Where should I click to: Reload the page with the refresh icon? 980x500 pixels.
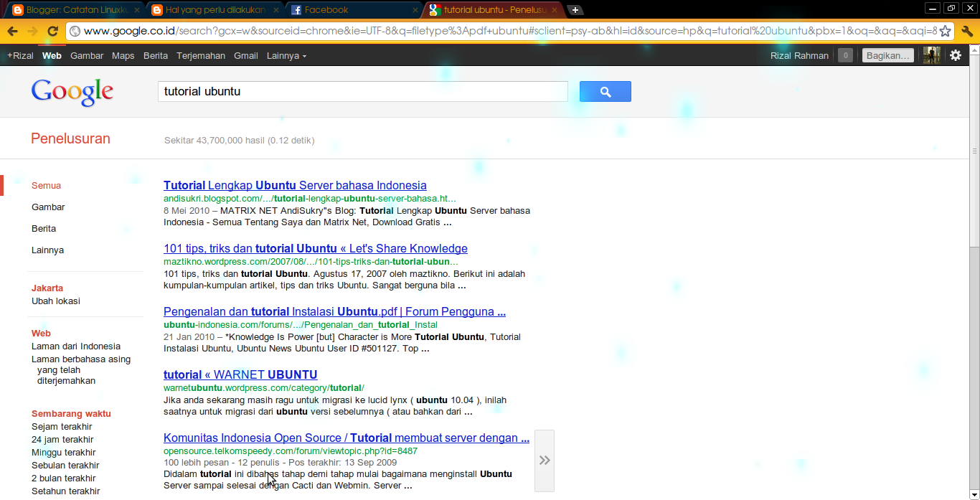(52, 32)
